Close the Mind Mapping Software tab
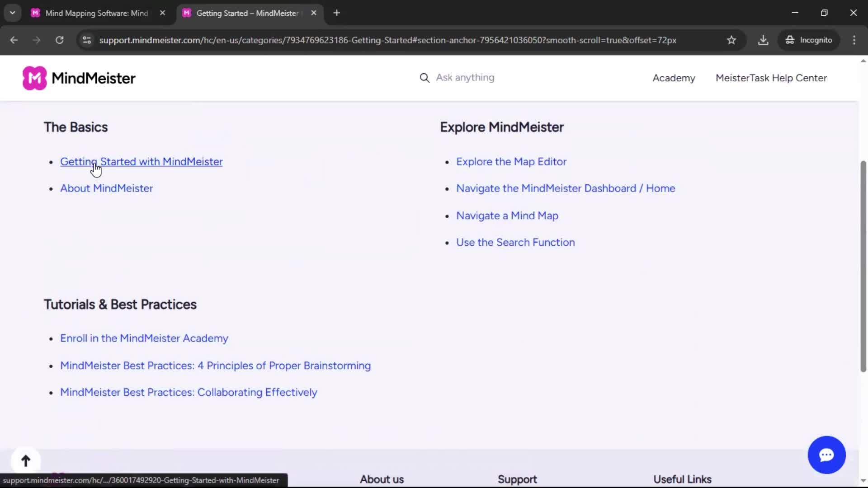 pos(162,13)
